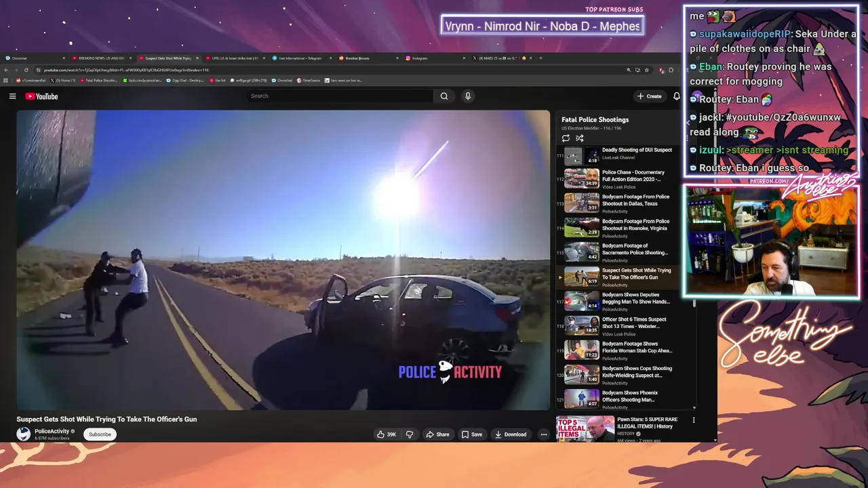This screenshot has height=488, width=868.
Task: Like the video with thumbs up
Action: (387, 434)
